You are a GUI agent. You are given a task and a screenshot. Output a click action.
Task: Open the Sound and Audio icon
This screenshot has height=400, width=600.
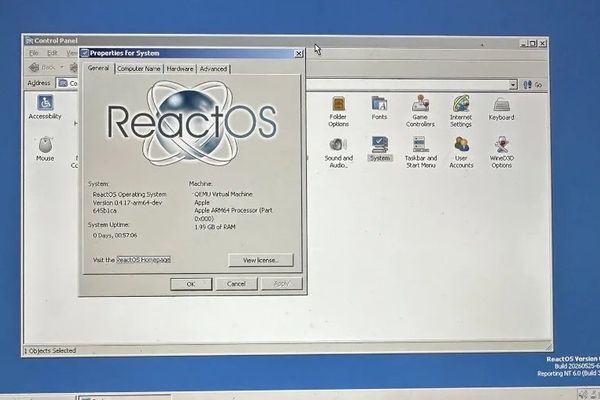[338, 153]
